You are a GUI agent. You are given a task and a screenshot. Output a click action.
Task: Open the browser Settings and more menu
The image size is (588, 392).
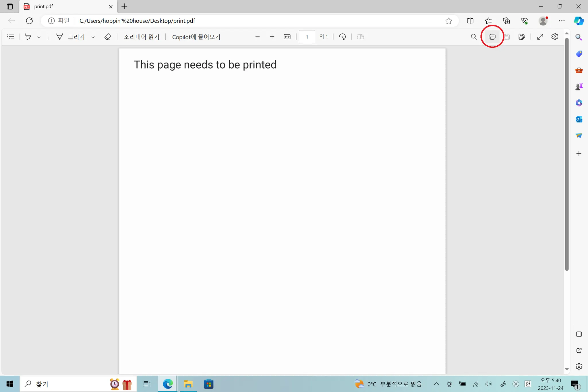pyautogui.click(x=562, y=21)
